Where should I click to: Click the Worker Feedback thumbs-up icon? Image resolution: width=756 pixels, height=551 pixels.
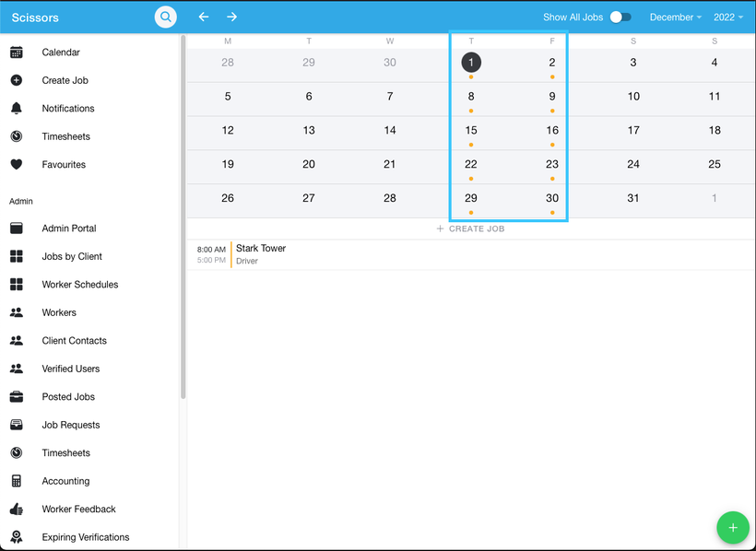click(17, 510)
